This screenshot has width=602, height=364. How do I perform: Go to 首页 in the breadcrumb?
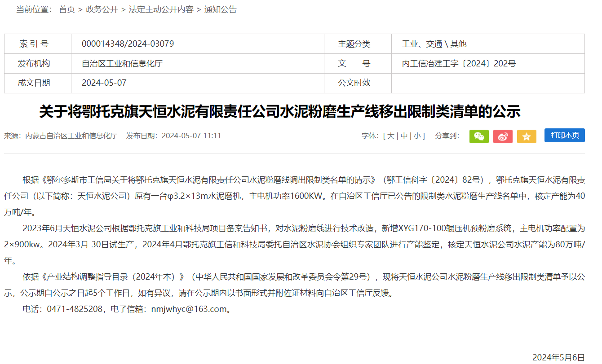67,9
